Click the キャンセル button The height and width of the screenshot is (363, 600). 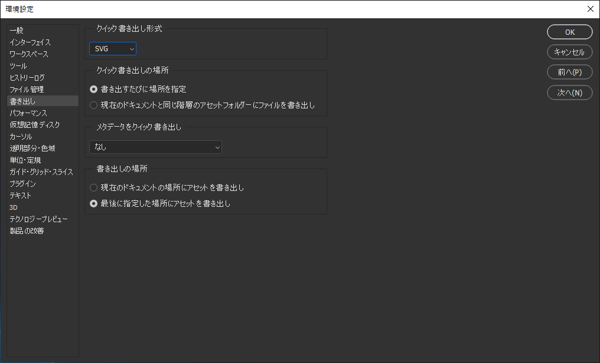570,52
